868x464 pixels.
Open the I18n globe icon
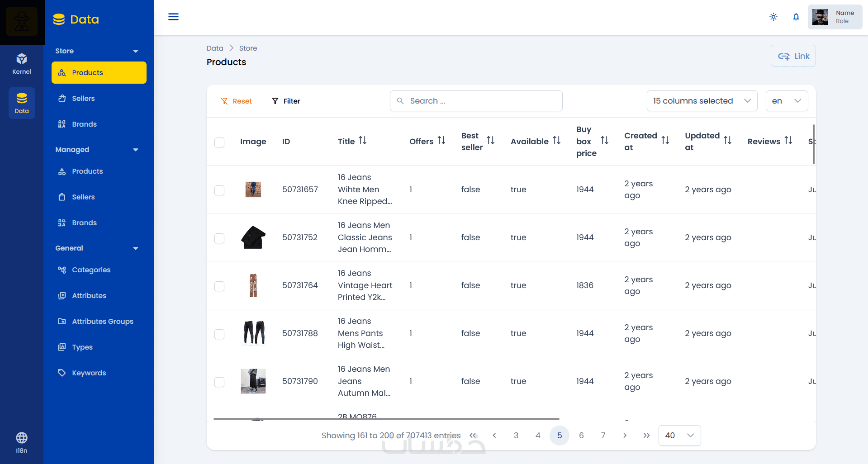(x=22, y=442)
